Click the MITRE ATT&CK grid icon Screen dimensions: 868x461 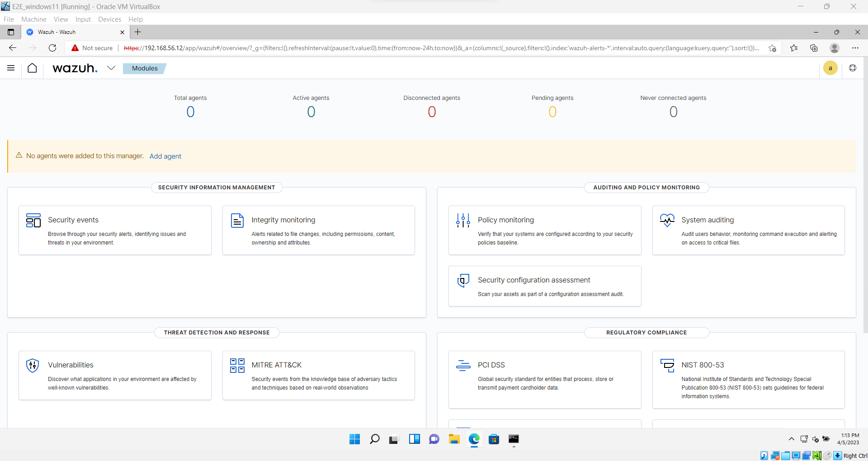pos(237,366)
